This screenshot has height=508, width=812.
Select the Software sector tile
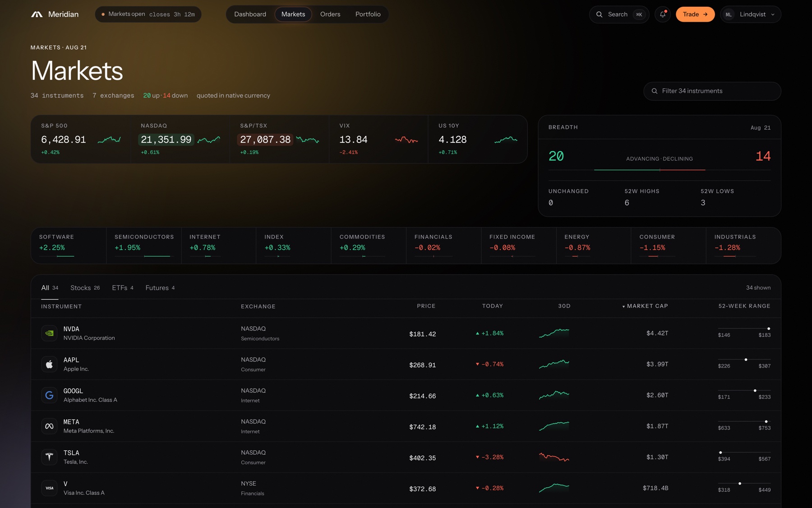(68, 246)
